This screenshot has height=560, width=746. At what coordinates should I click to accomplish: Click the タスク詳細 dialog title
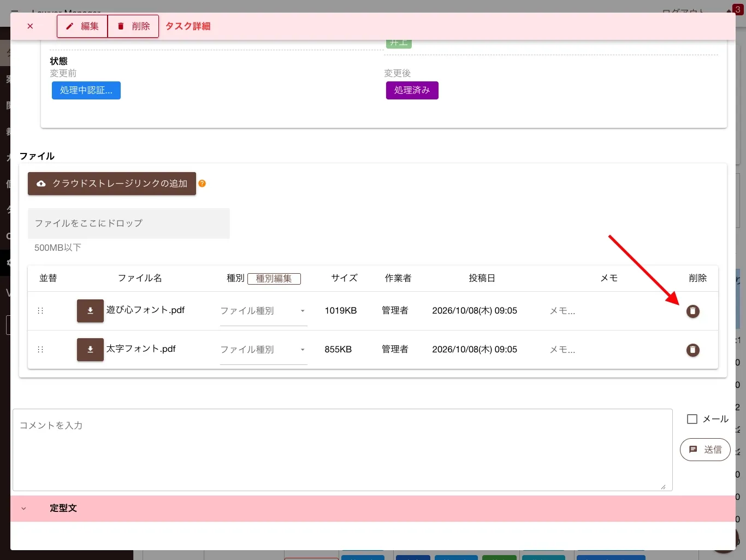click(188, 26)
